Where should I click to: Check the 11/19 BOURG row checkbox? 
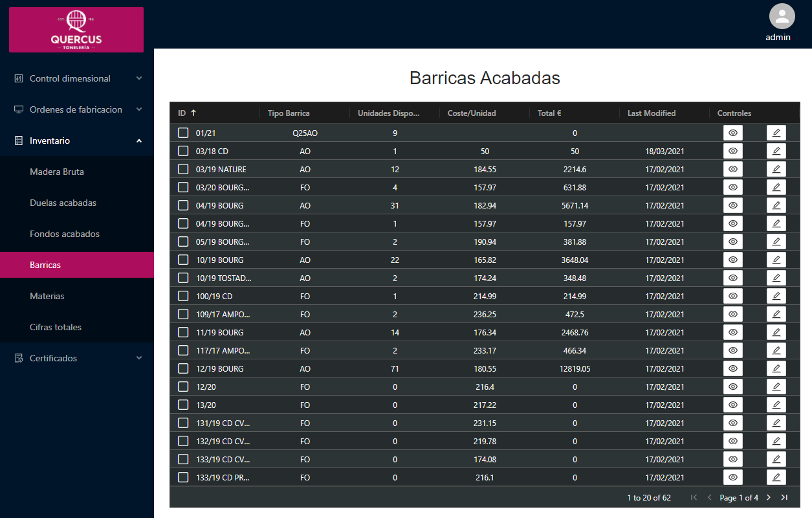click(x=183, y=332)
